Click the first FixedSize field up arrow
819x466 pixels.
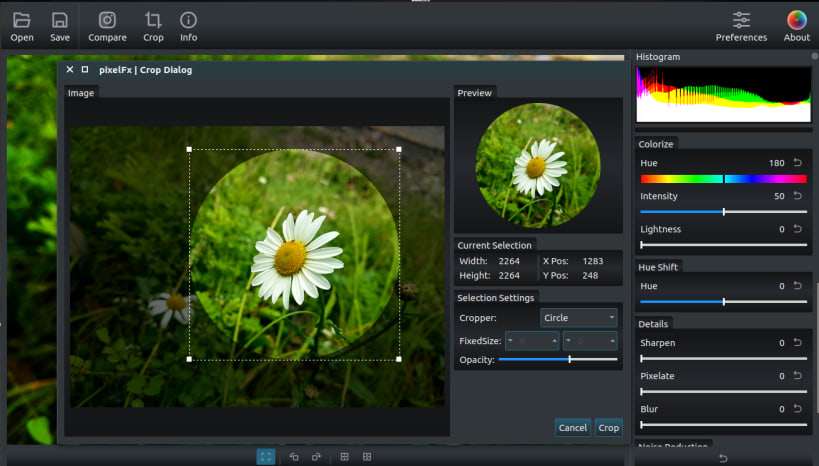pyautogui.click(x=555, y=341)
